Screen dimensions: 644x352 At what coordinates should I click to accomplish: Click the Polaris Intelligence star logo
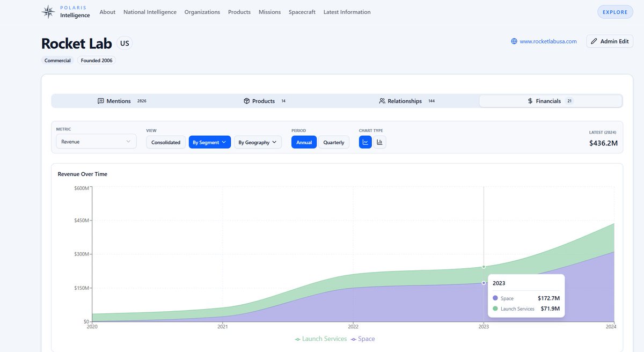coord(48,12)
